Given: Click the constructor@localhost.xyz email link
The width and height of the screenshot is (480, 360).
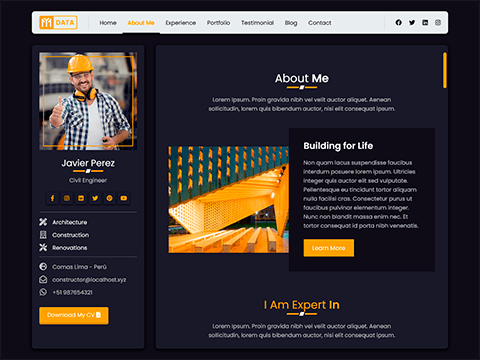Looking at the screenshot, I should click(89, 280).
